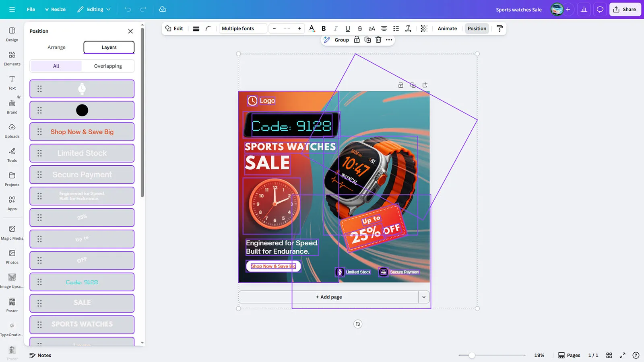Switch to the Arrange tab

[x=56, y=47]
